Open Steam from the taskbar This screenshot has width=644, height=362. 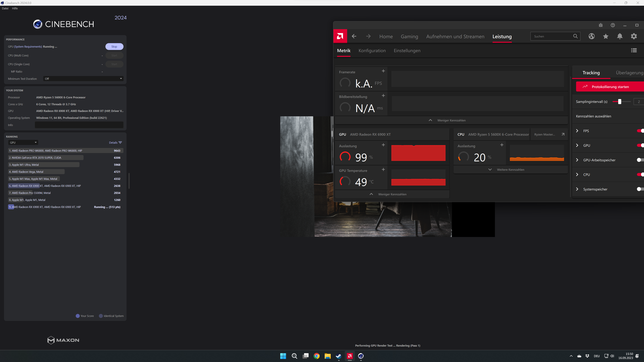pos(338,356)
